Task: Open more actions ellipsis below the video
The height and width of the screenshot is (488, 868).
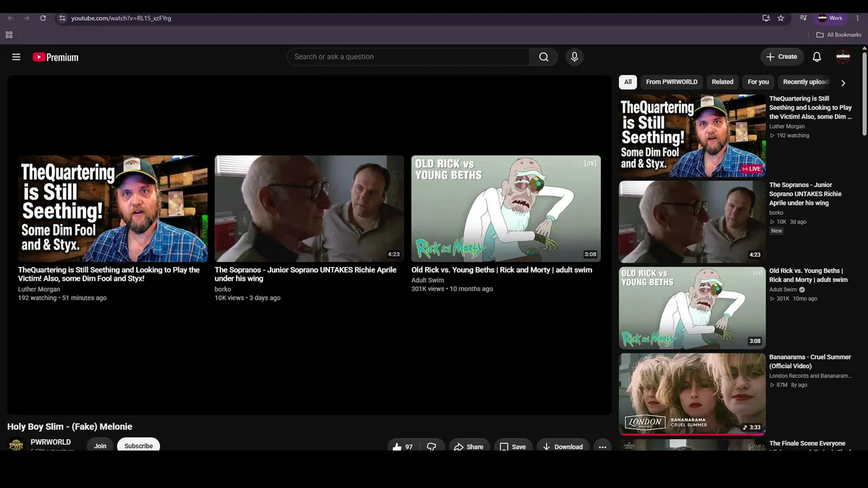Action: pos(602,447)
